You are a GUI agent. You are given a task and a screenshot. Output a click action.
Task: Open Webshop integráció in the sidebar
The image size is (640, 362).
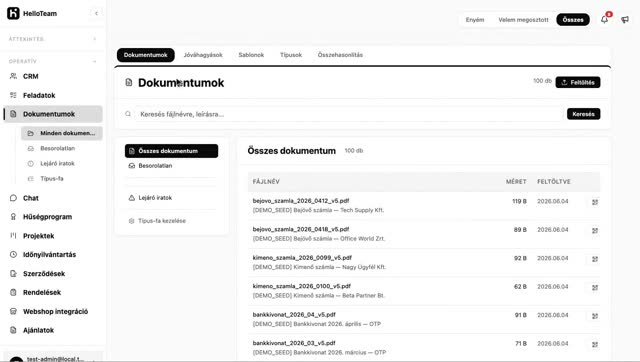coord(53,311)
